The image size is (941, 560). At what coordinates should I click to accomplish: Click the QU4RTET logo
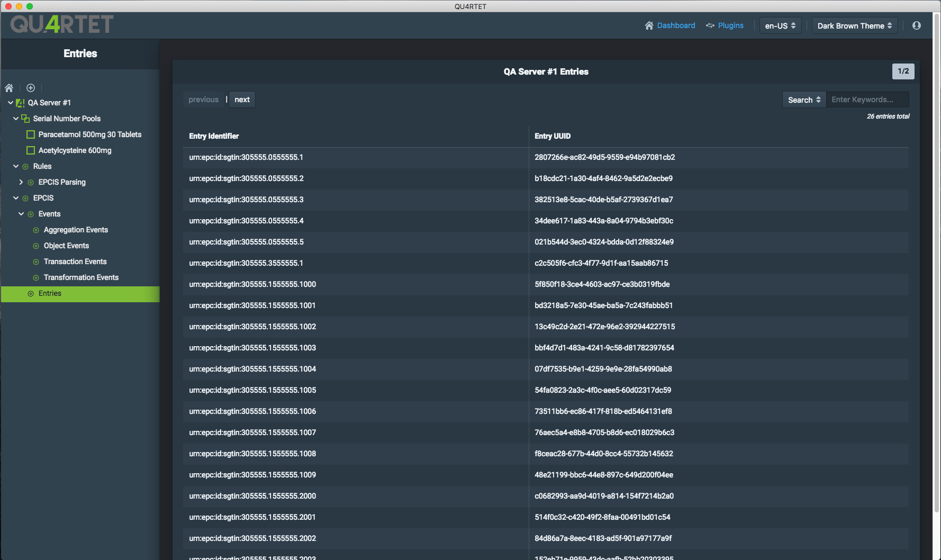coord(62,24)
